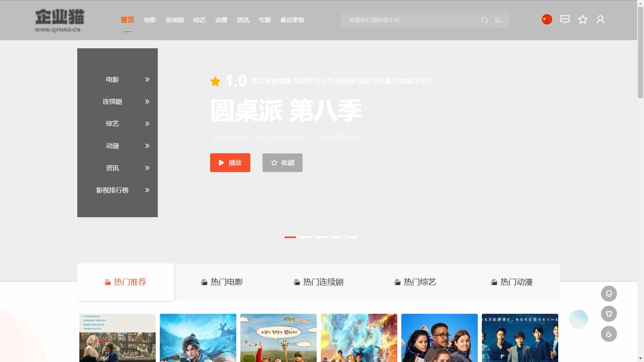Click the magnifier search icon
Image resolution: width=644 pixels, height=362 pixels.
pos(485,20)
